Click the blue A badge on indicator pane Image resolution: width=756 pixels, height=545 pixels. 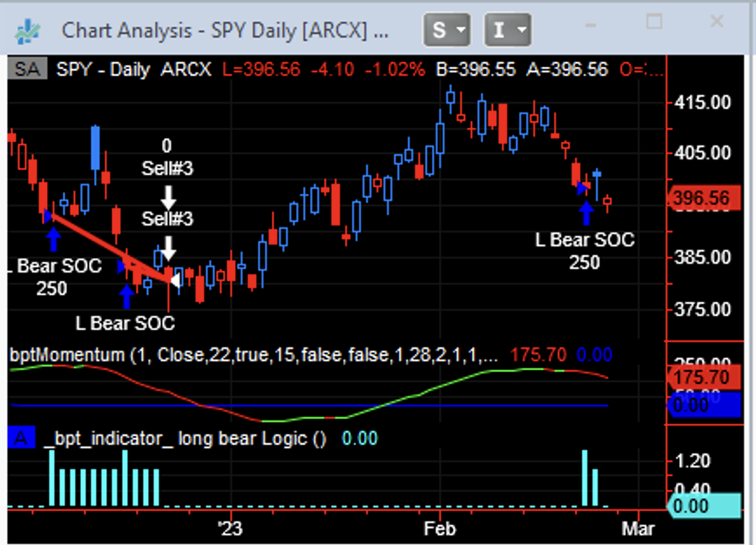click(x=21, y=439)
